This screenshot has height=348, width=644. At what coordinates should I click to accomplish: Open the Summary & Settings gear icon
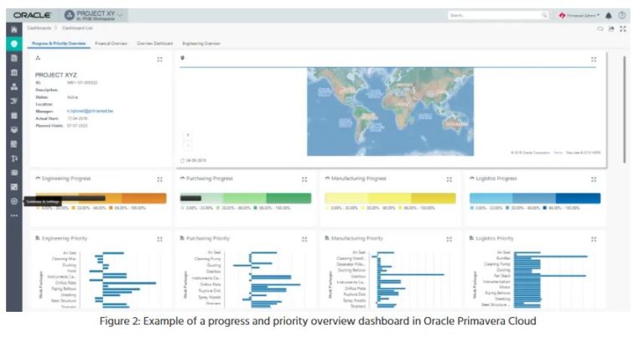14,201
